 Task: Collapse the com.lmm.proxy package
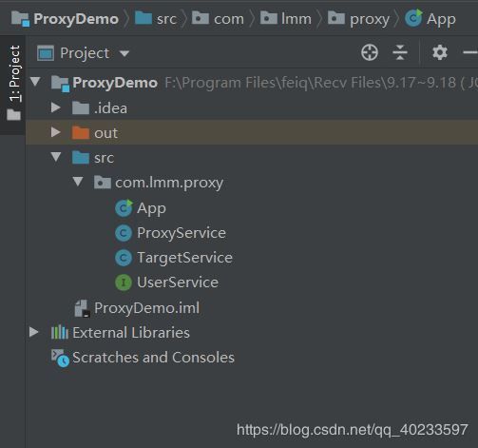(x=78, y=182)
